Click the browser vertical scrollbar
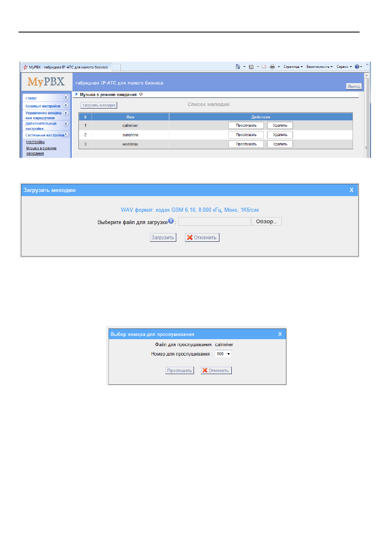Screen dimensions: 392x555 (367, 115)
